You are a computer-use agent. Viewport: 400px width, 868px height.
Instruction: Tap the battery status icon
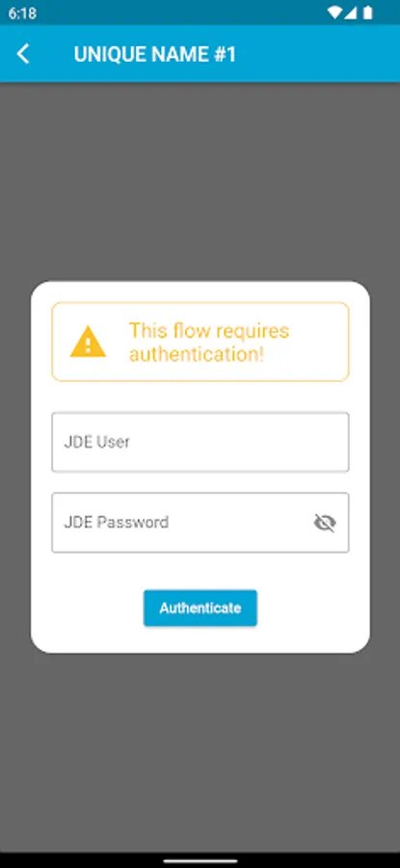coord(367,13)
